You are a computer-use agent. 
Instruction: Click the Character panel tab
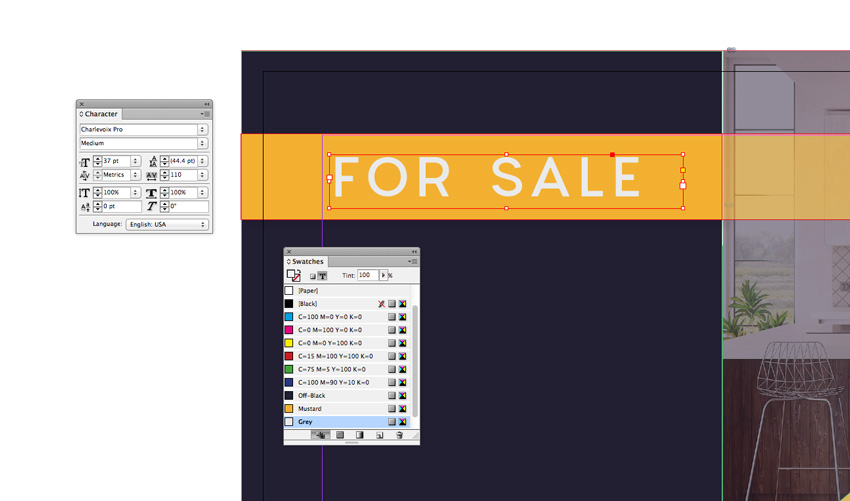point(100,114)
